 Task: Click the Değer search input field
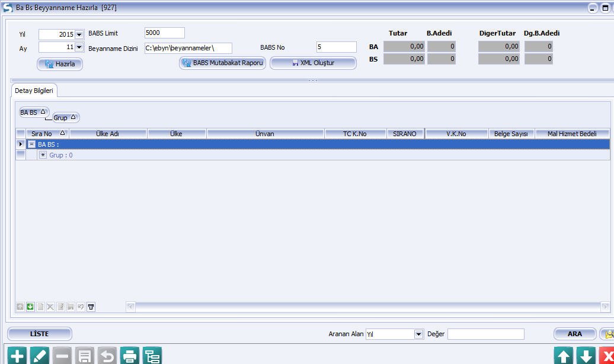pos(485,334)
